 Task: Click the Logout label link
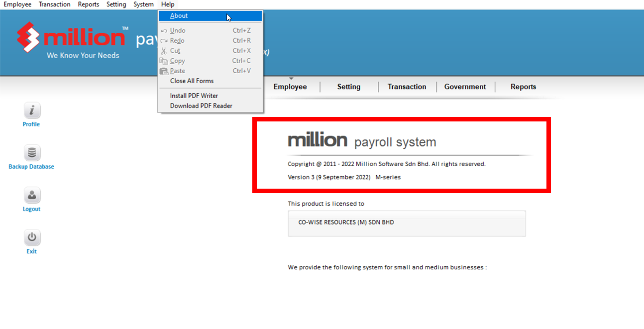[31, 209]
